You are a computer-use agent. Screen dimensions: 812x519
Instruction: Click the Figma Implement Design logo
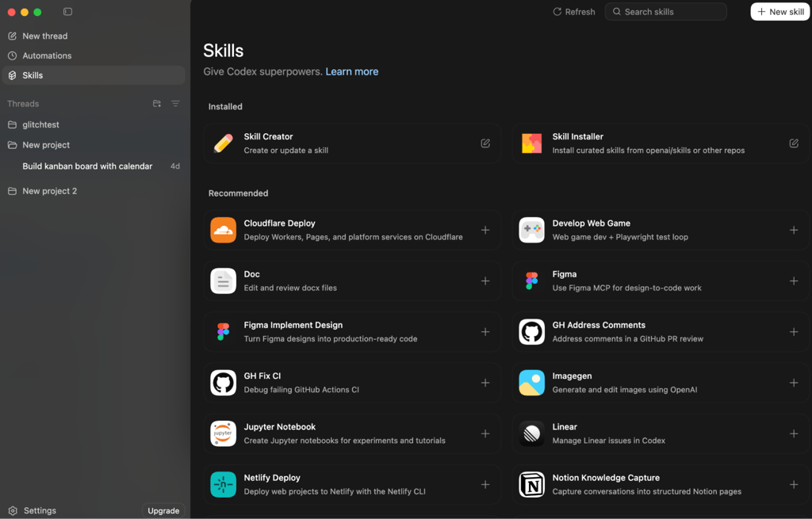click(223, 332)
